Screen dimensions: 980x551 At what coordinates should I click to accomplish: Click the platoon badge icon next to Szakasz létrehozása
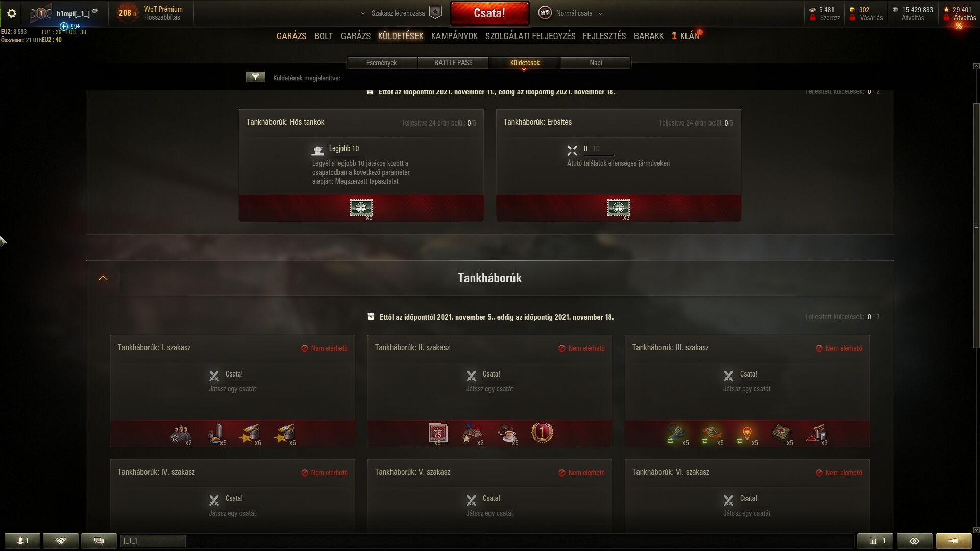click(435, 13)
